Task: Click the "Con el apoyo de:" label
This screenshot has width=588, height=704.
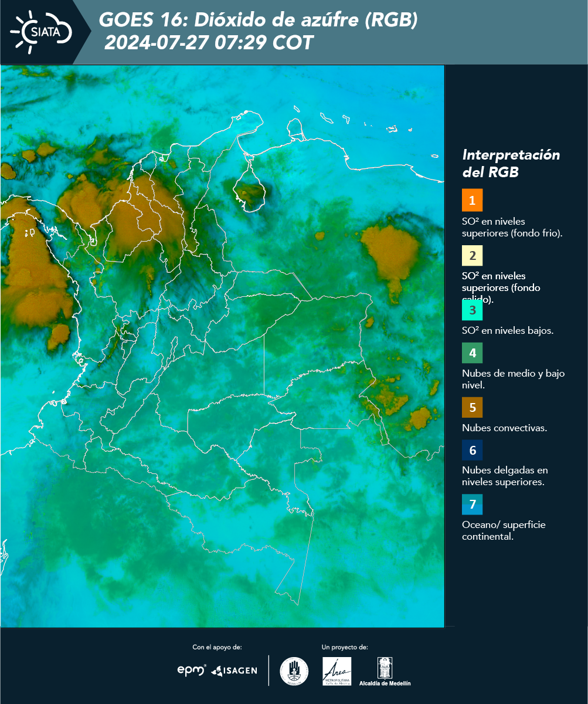Action: [x=217, y=647]
